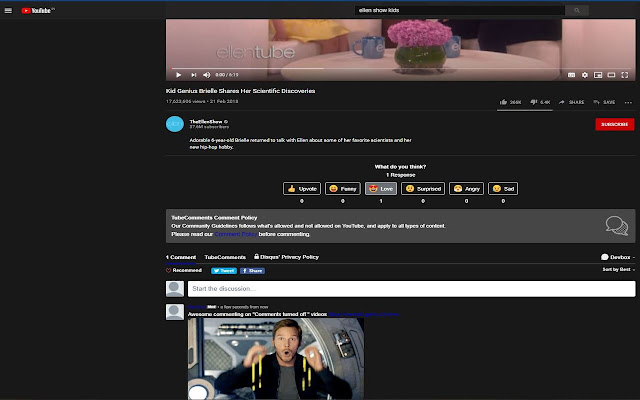Image resolution: width=640 pixels, height=400 pixels.
Task: Open Disqus' Privacy Policy
Action: pos(287,257)
